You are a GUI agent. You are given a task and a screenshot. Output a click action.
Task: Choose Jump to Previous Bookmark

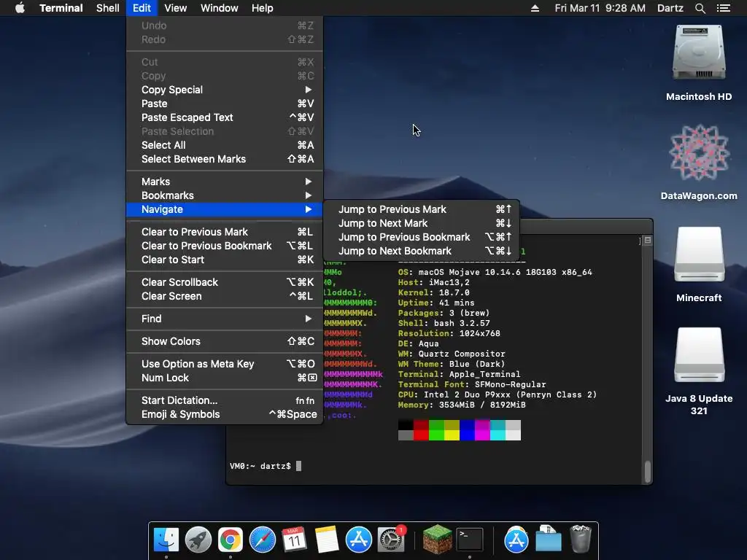(421, 237)
